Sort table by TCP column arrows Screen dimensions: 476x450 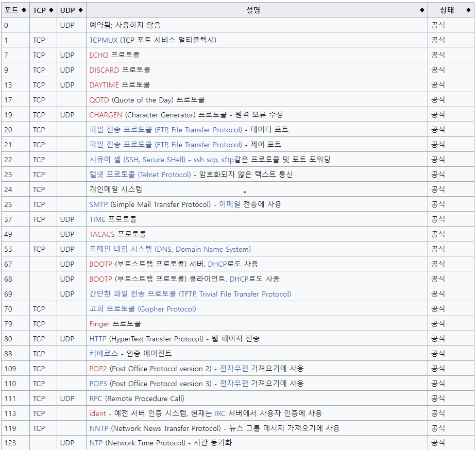(x=51, y=10)
